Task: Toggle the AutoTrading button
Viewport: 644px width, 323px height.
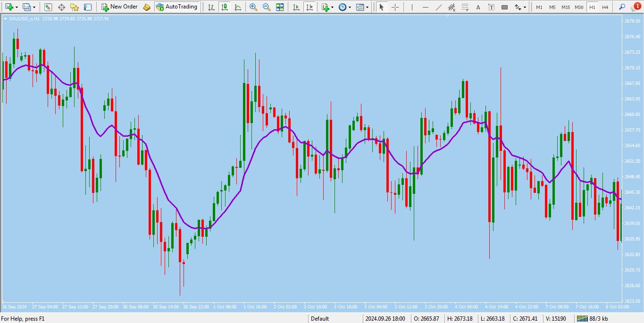Action: tap(176, 7)
